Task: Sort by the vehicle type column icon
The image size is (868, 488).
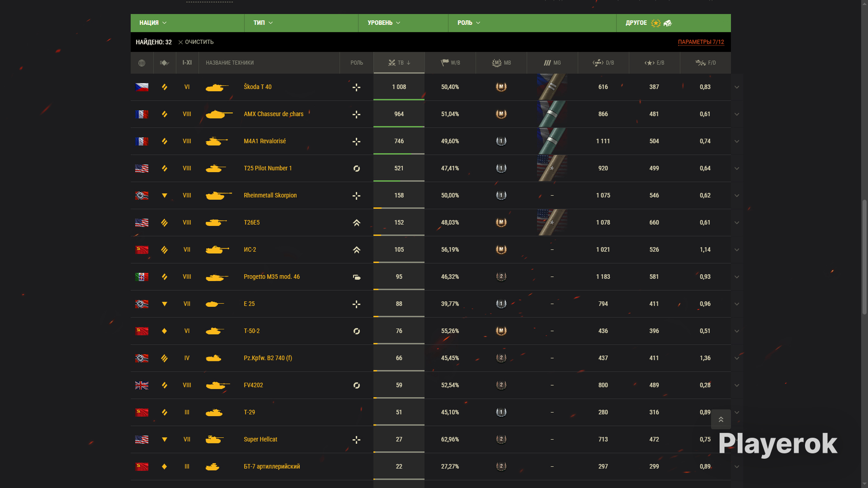Action: click(x=165, y=63)
